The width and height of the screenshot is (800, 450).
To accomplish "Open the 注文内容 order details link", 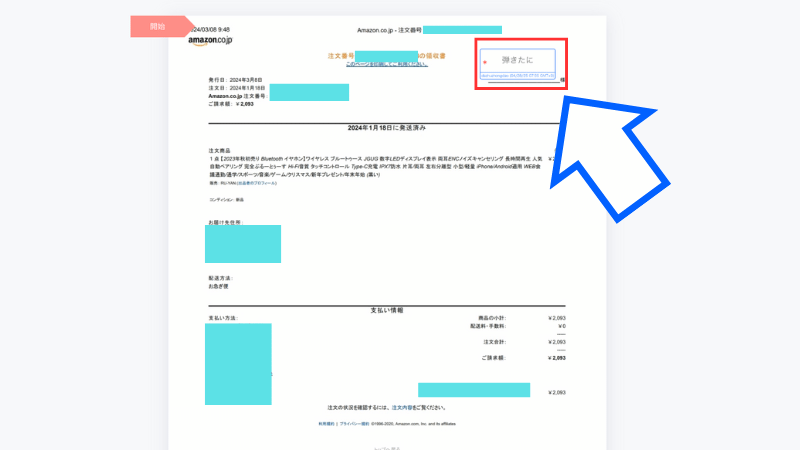I will [402, 408].
